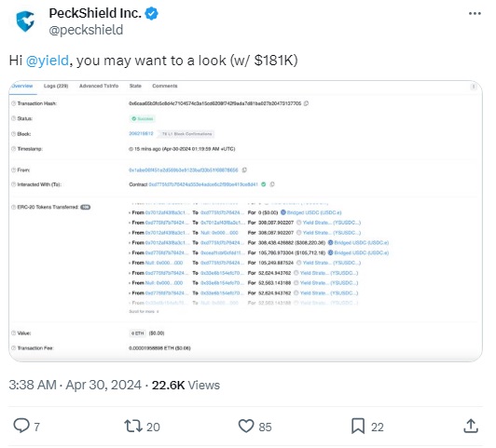
Task: Copy the From address via copy icon
Action: pyautogui.click(x=244, y=170)
